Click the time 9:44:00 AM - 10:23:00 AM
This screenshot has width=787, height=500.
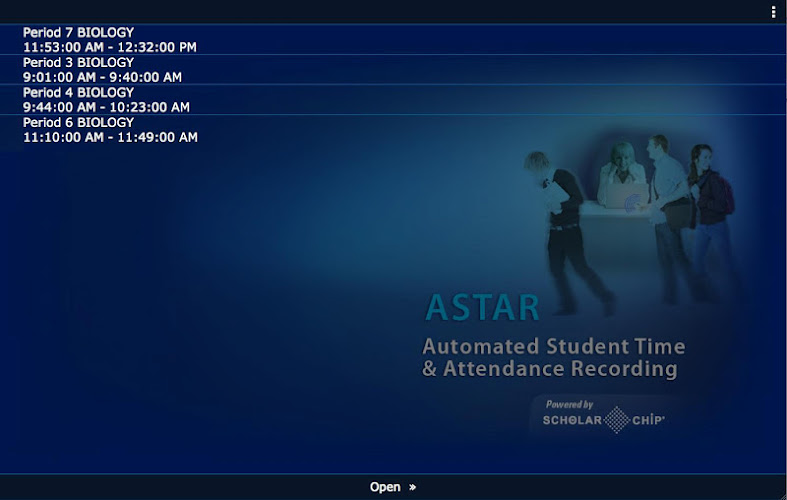point(106,107)
